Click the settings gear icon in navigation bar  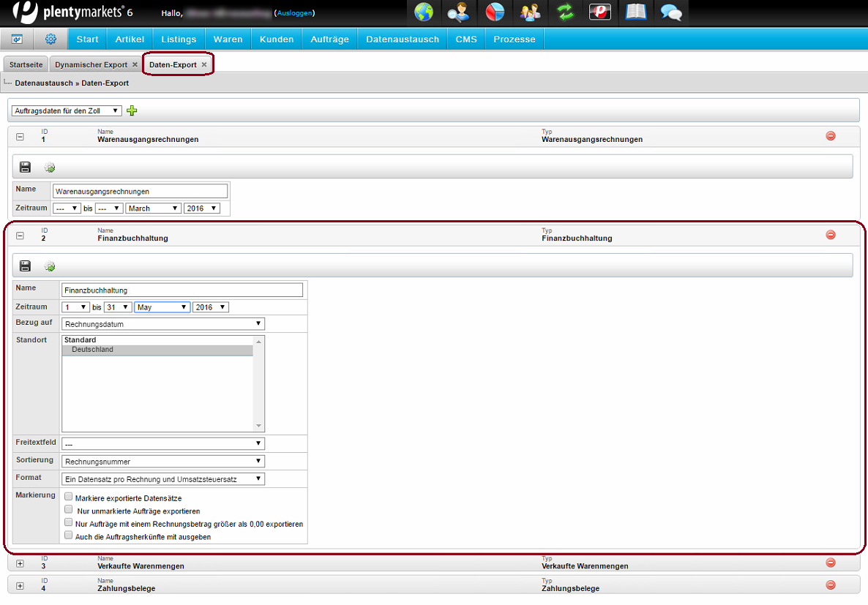tap(50, 40)
